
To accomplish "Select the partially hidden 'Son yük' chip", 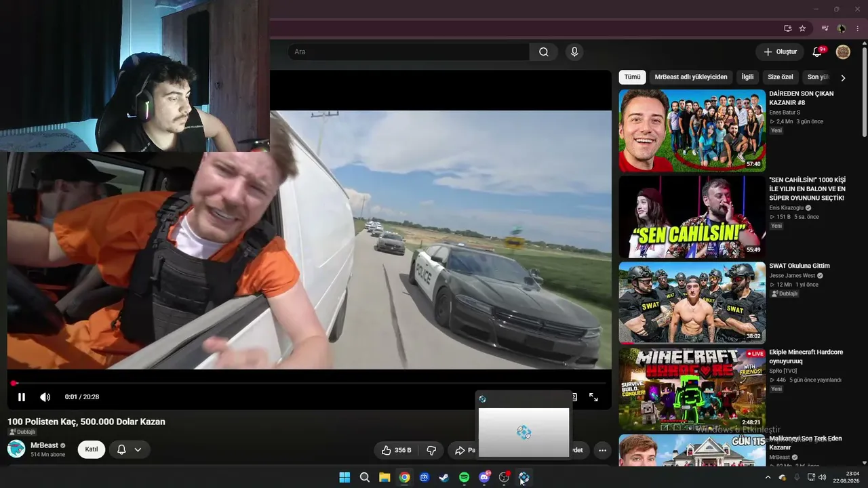I will (818, 77).
